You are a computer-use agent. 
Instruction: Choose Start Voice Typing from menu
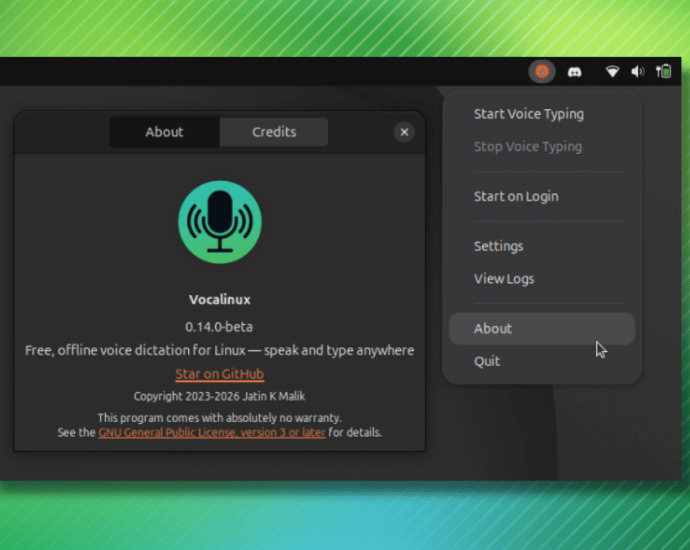542,114
